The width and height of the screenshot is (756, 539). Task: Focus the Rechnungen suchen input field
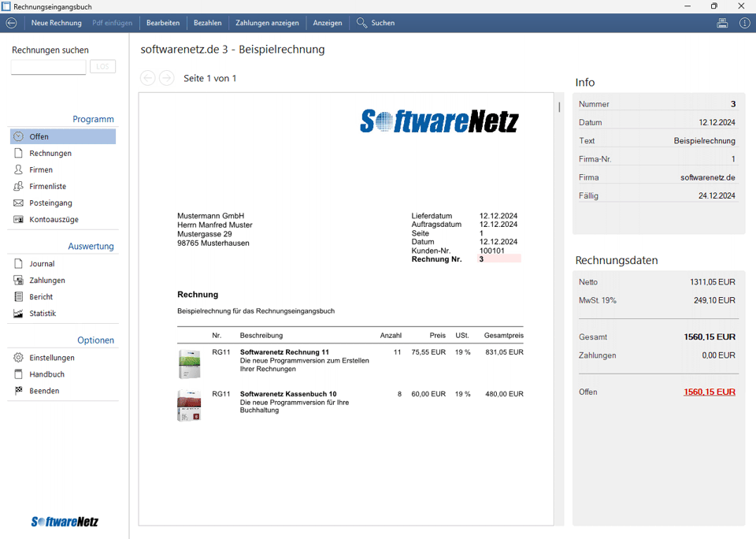pos(48,67)
